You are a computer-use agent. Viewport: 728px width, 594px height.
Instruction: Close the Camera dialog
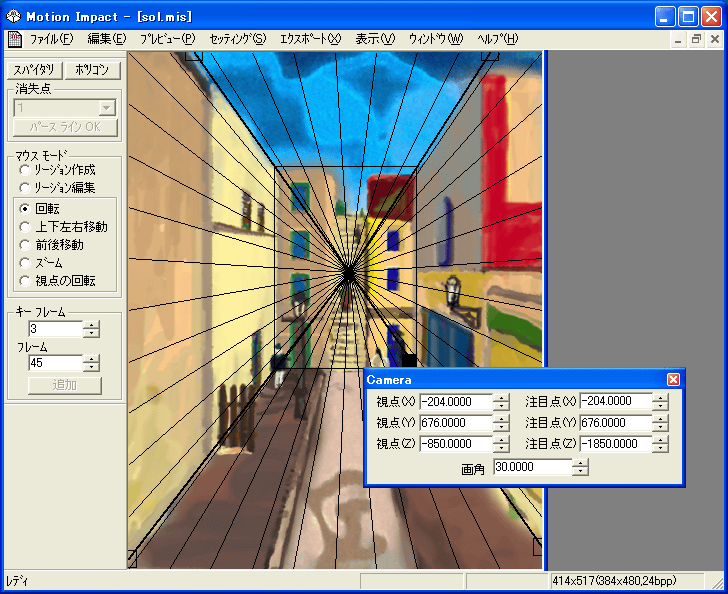673,380
